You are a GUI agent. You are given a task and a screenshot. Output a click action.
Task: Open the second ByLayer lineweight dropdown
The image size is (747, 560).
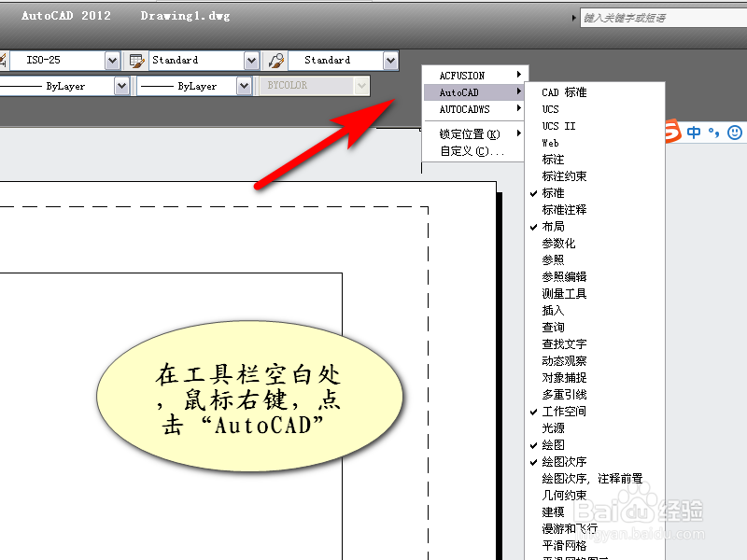coord(244,86)
